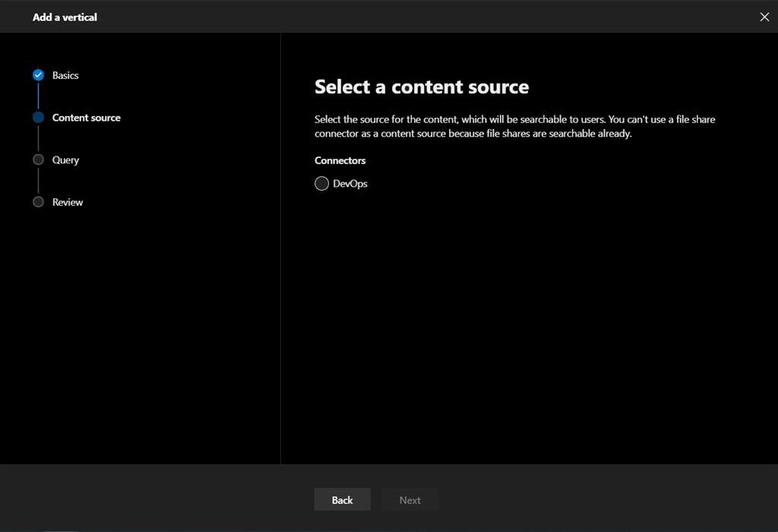This screenshot has width=778, height=532.
Task: Click the connector line between Query and Review
Action: pos(38,181)
